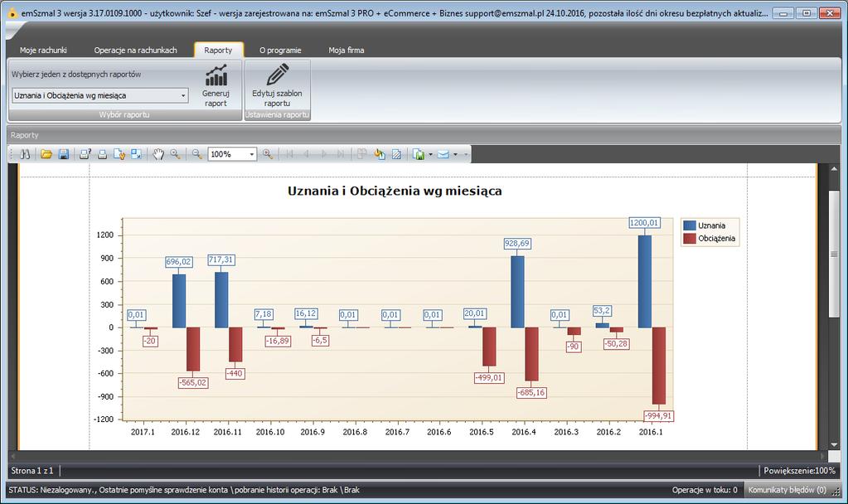This screenshot has width=848, height=504.
Task: Click the quick print printer icon
Action: pos(102,154)
